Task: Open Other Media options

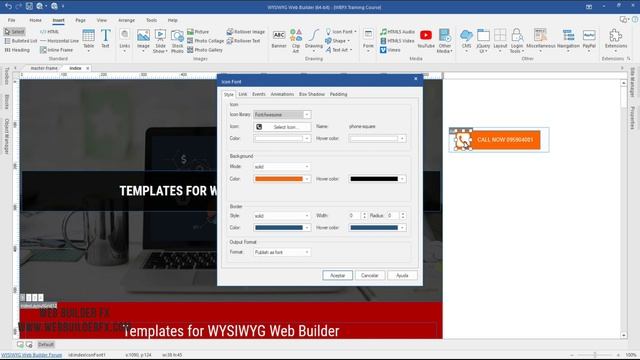Action: click(x=444, y=41)
